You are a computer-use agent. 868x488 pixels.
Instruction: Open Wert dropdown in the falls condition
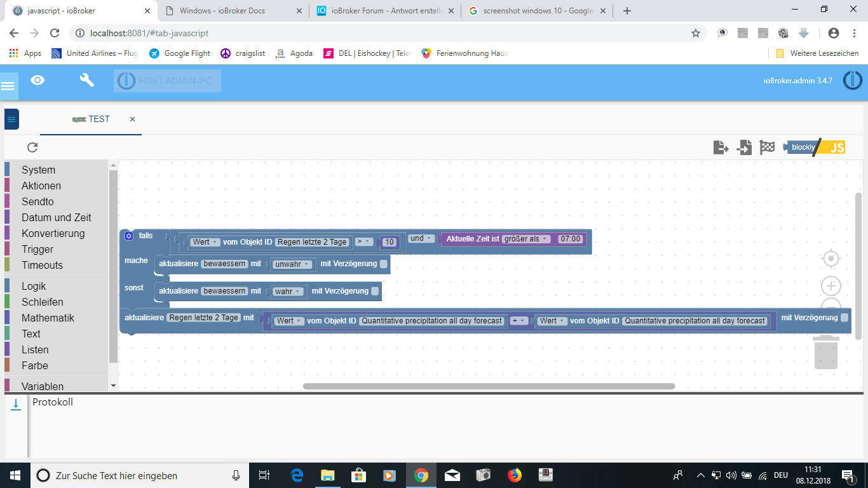tap(205, 241)
